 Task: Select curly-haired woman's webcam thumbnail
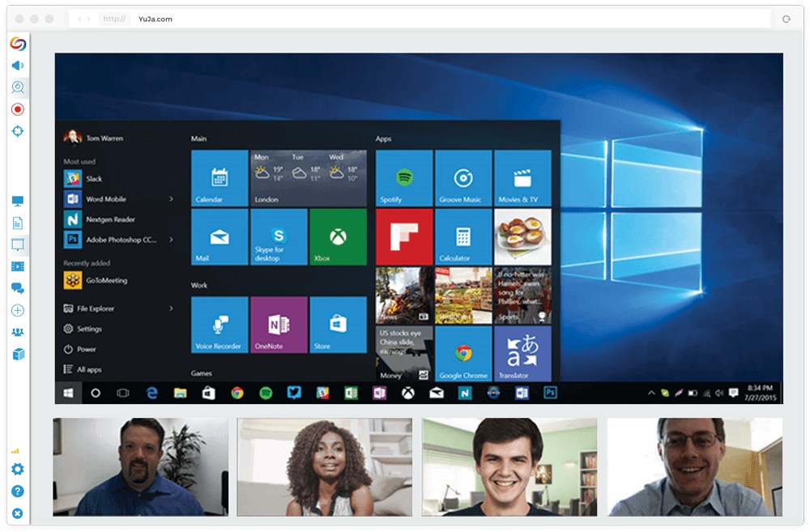(x=325, y=467)
